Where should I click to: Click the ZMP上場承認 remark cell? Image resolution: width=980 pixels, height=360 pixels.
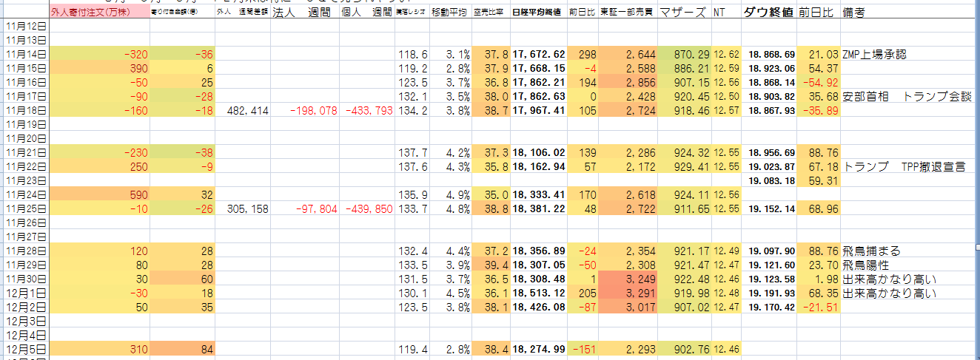tap(874, 54)
